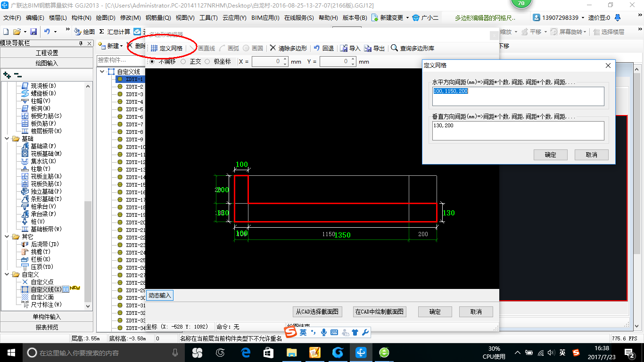Click 新建变更 icon in menu bar
The width and height of the screenshot is (644, 362).
pos(375,17)
